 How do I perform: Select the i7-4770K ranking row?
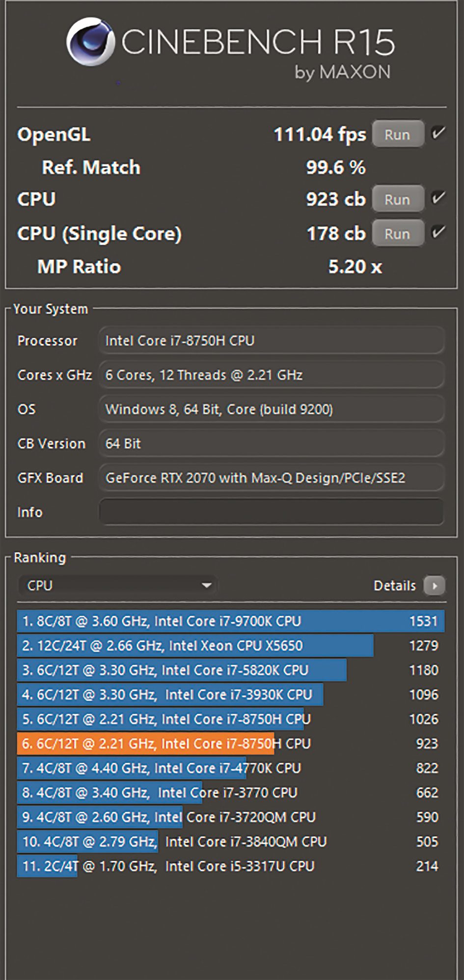[231, 768]
